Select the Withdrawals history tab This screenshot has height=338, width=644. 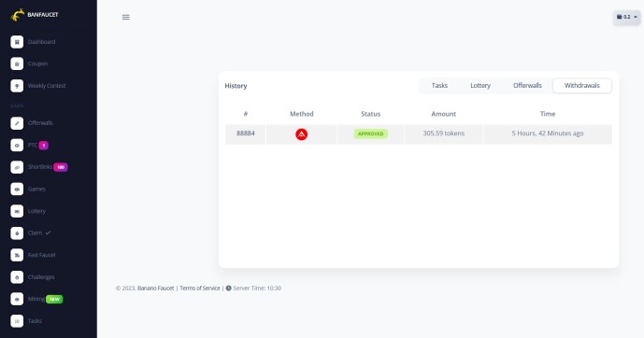pyautogui.click(x=582, y=85)
